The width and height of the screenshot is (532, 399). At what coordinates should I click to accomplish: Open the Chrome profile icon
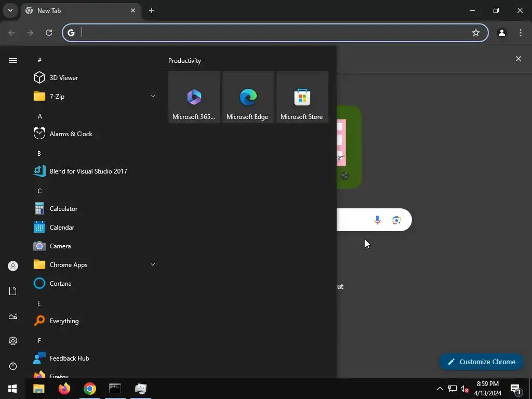coord(501,33)
